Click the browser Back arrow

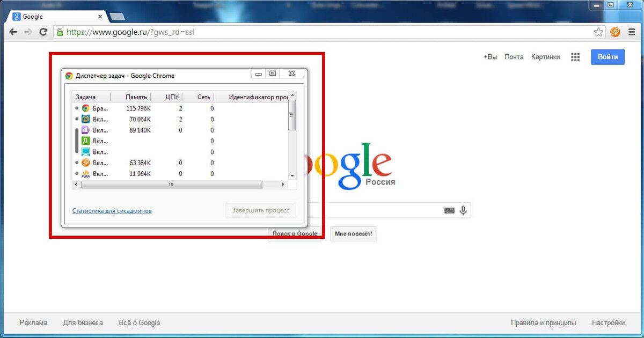[x=13, y=32]
